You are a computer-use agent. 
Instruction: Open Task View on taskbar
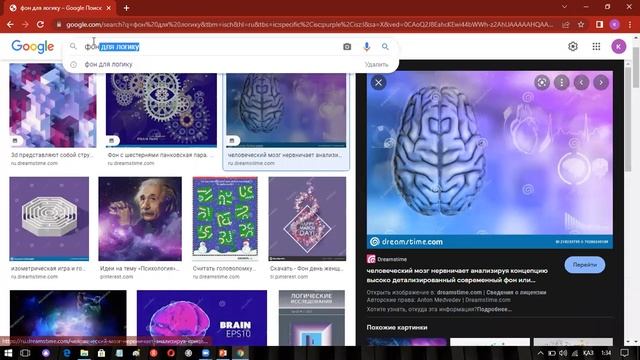pos(25,353)
